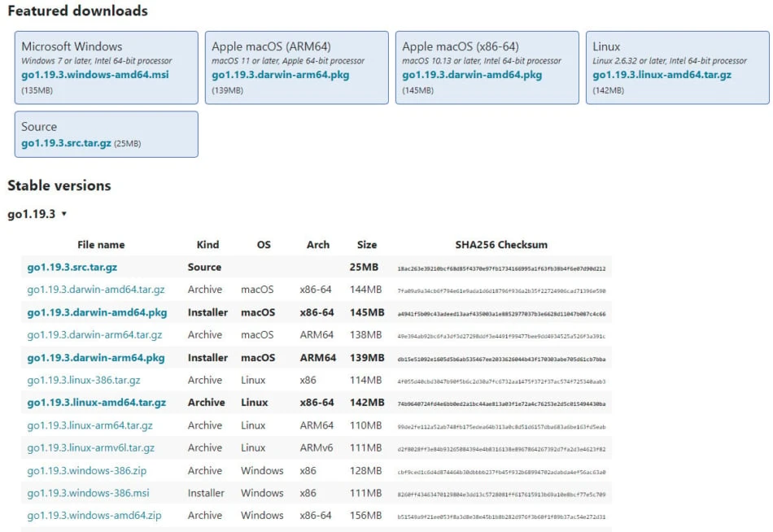Download go1.19.3.src.tar.gz in the table
Image resolution: width=773 pixels, height=532 pixels.
[73, 267]
